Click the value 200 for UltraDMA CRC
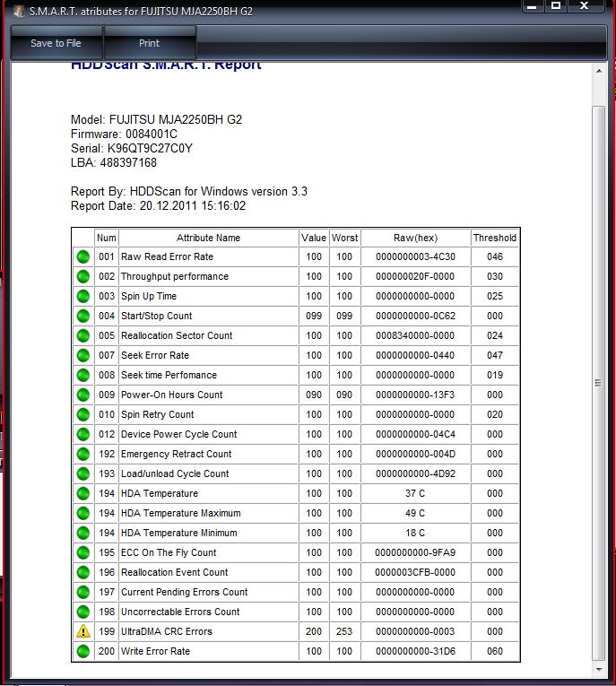The image size is (616, 686). point(314,631)
